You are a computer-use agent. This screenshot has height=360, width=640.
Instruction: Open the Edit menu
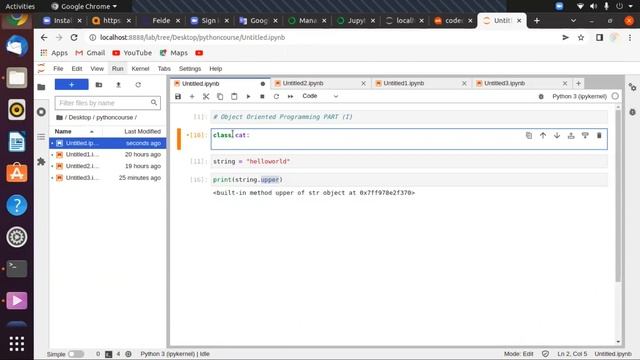(x=77, y=69)
